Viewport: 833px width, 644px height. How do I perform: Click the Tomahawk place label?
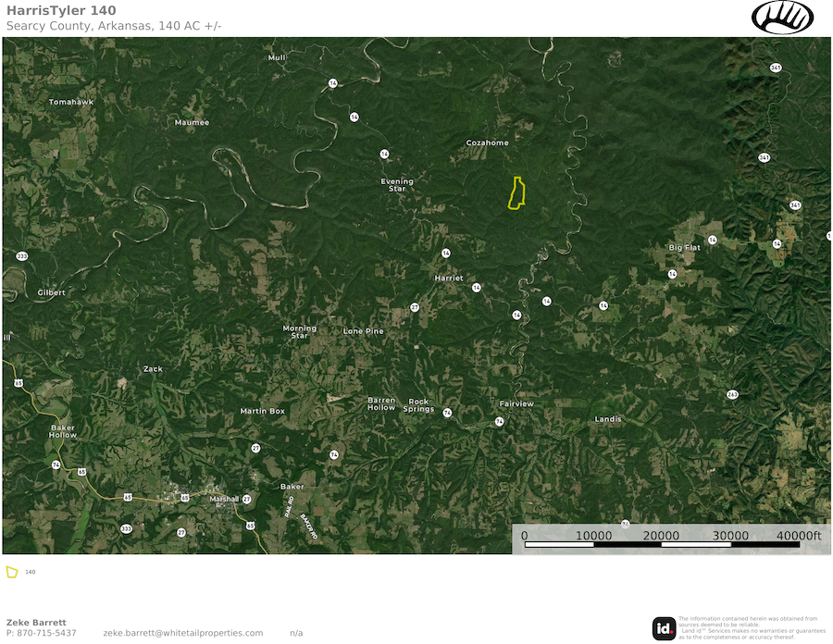tap(71, 102)
